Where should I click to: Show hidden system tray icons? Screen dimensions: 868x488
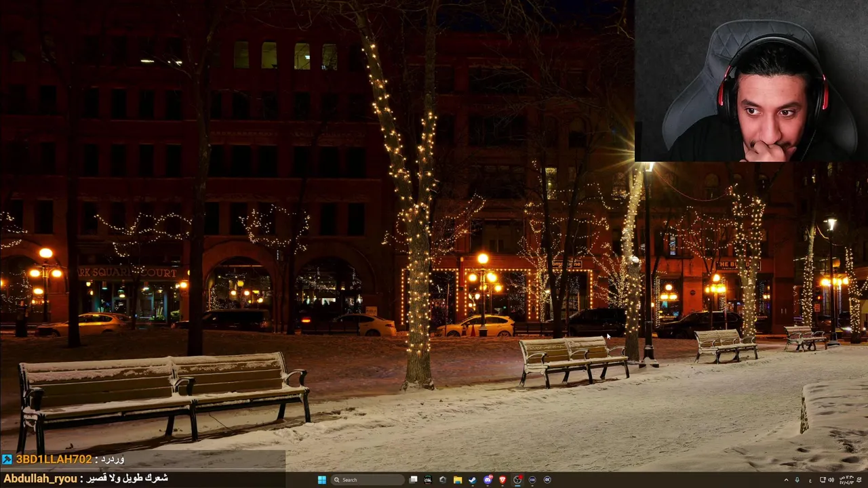click(x=787, y=480)
